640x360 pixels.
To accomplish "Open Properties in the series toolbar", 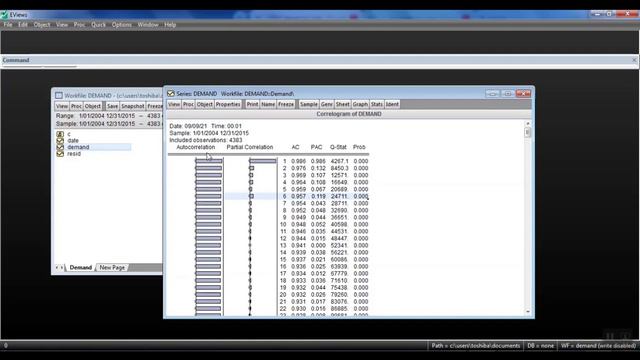I will click(x=228, y=104).
